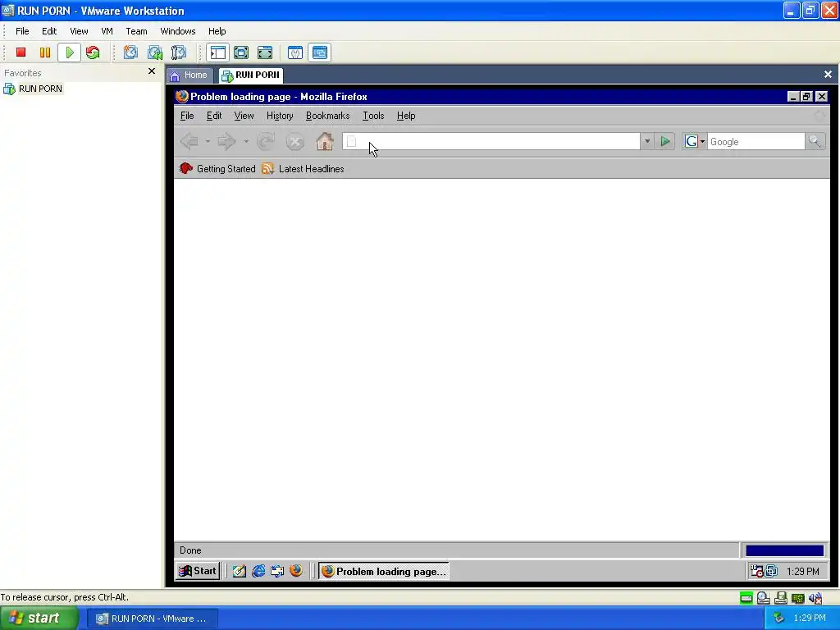Expand the back button history dropdown

click(x=208, y=141)
